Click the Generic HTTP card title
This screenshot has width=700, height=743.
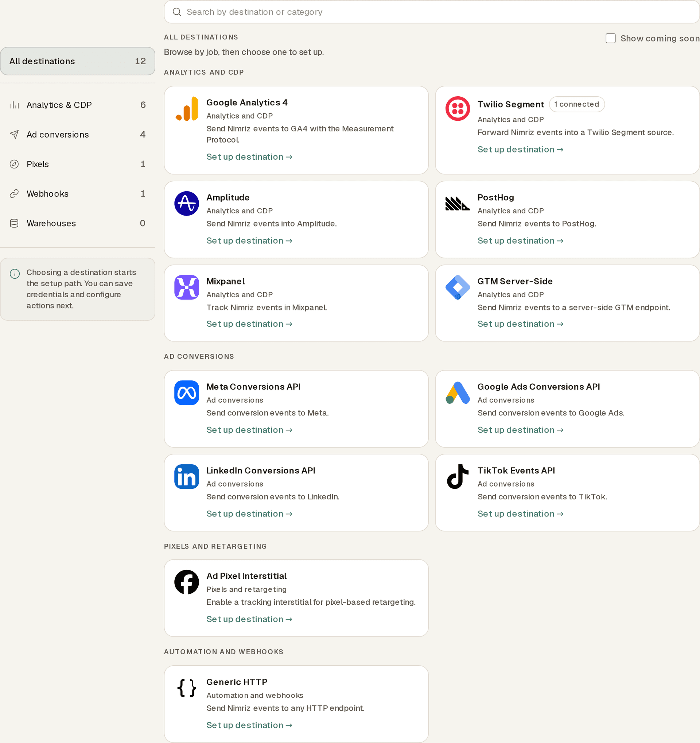(x=237, y=682)
